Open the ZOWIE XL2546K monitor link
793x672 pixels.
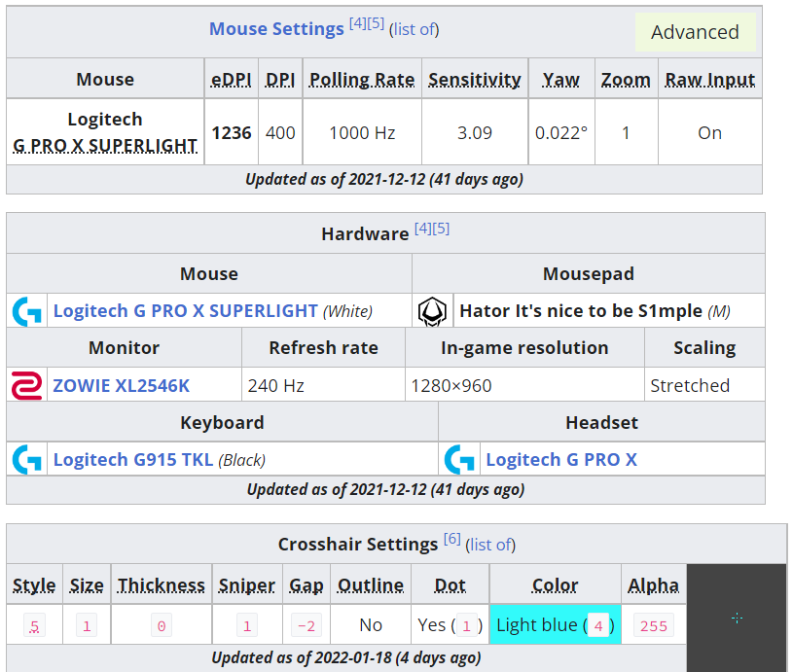click(122, 385)
